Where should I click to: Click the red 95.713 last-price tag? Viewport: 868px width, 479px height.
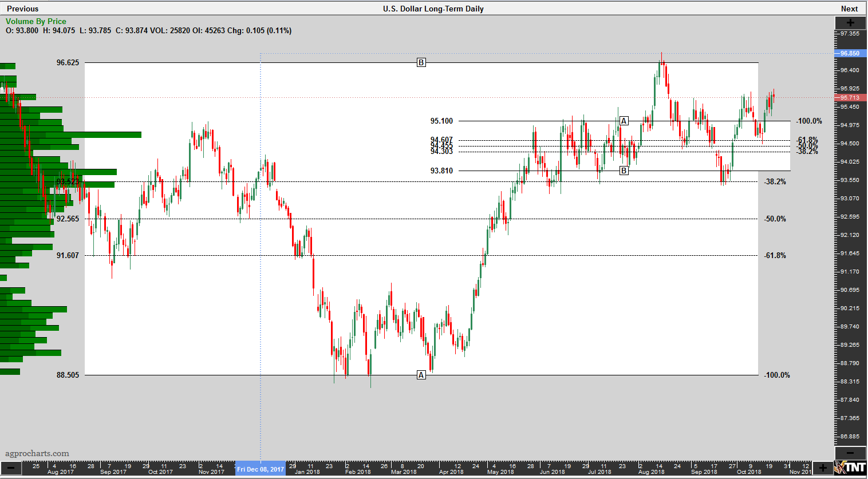pos(850,98)
